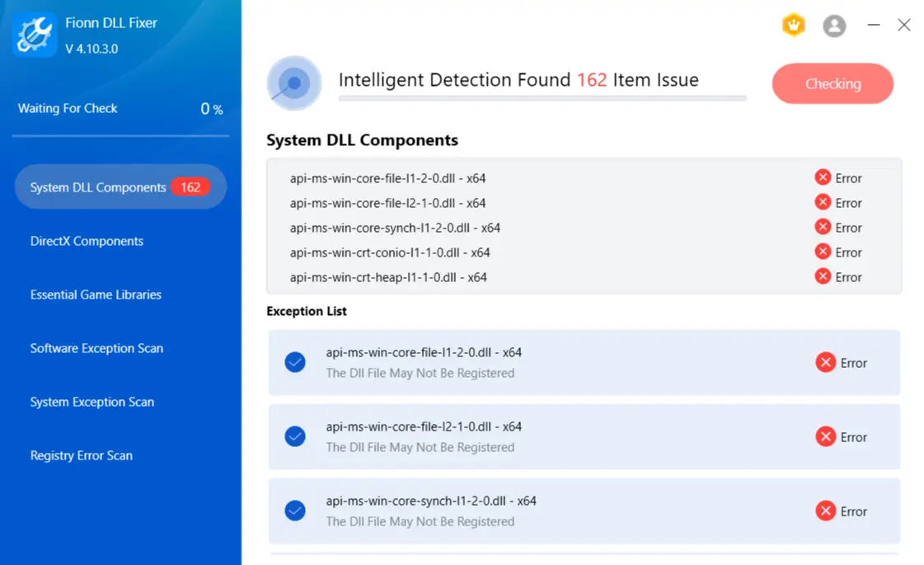Click the Fionn DLL Fixer wrench logo

click(34, 35)
